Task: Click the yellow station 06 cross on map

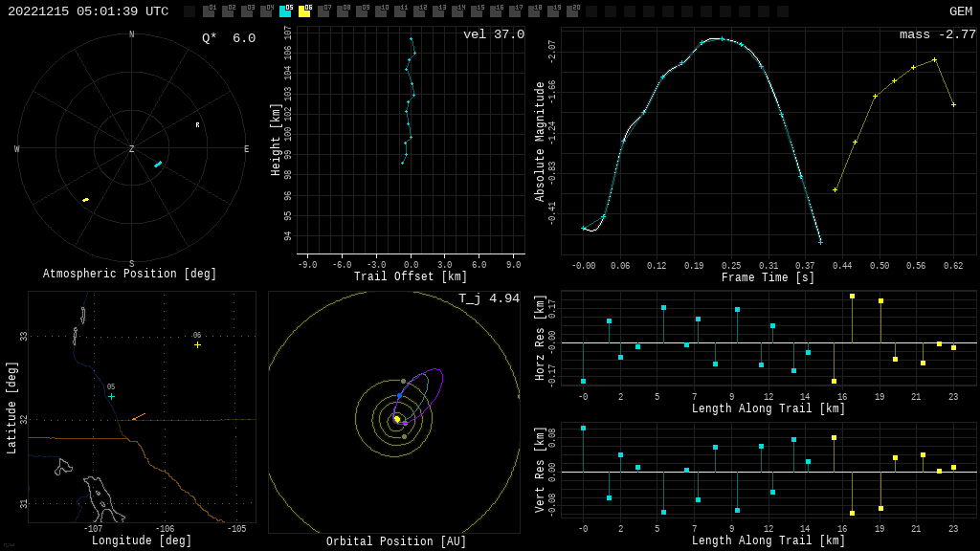Action: pyautogui.click(x=197, y=344)
